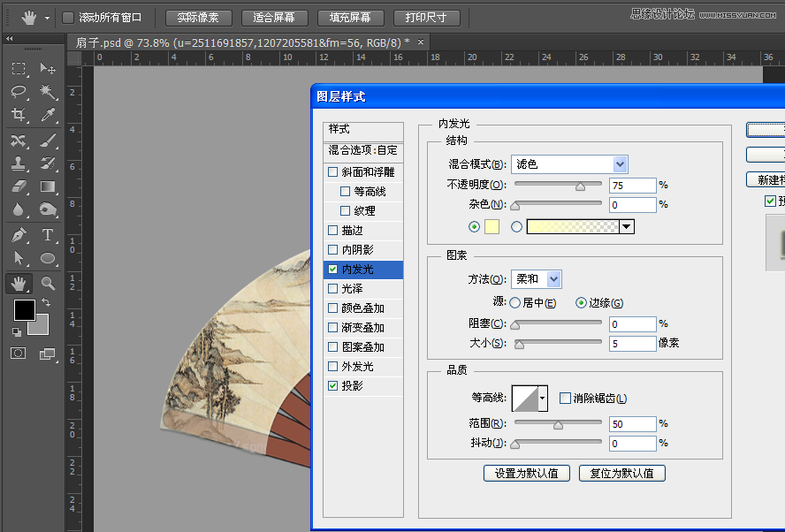785x532 pixels.
Task: Select the Lasso tool
Action: 19,91
